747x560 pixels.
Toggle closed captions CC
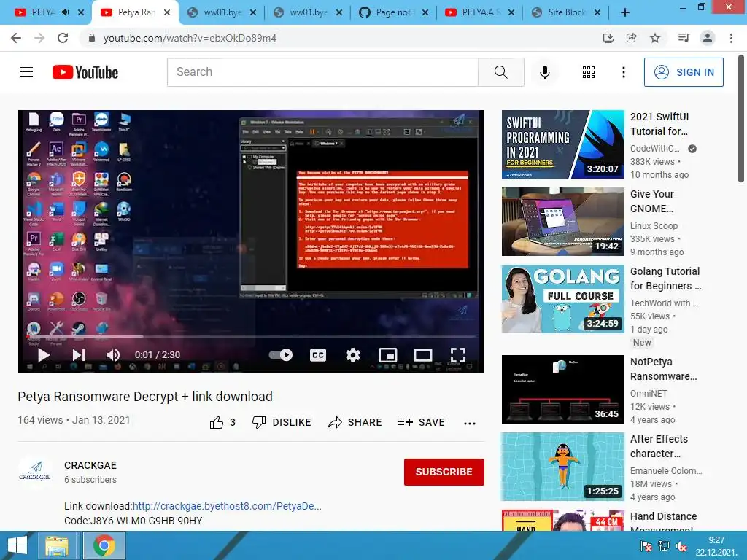pos(318,355)
